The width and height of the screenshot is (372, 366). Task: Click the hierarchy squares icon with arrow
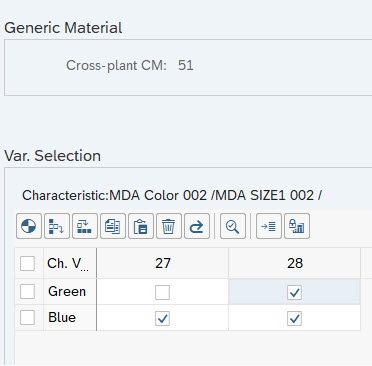[x=57, y=226]
